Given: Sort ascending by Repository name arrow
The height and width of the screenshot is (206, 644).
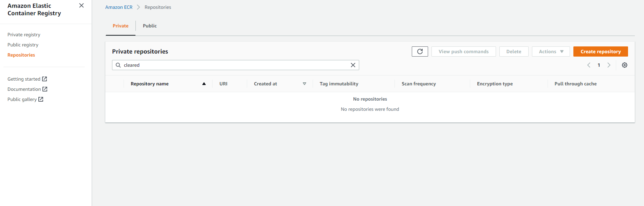Looking at the screenshot, I should 204,84.
